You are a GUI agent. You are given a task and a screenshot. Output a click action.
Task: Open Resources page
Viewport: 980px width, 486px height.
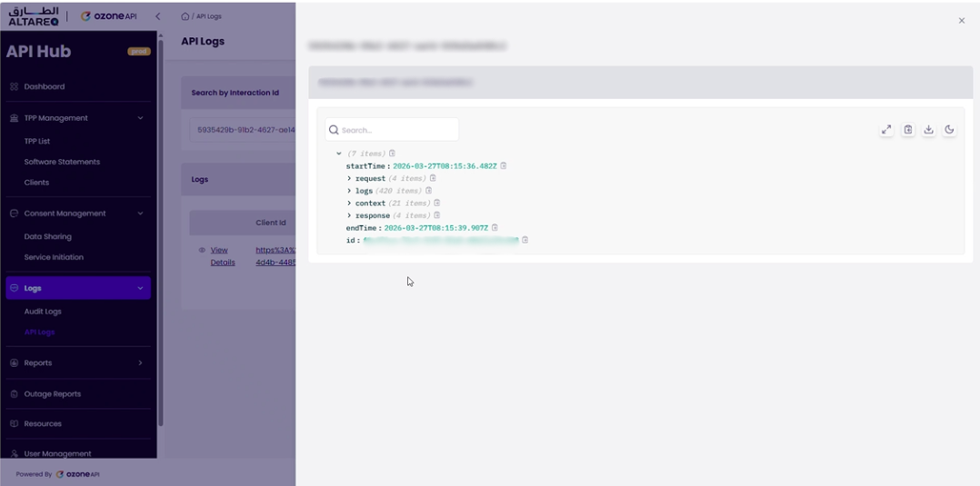point(43,423)
